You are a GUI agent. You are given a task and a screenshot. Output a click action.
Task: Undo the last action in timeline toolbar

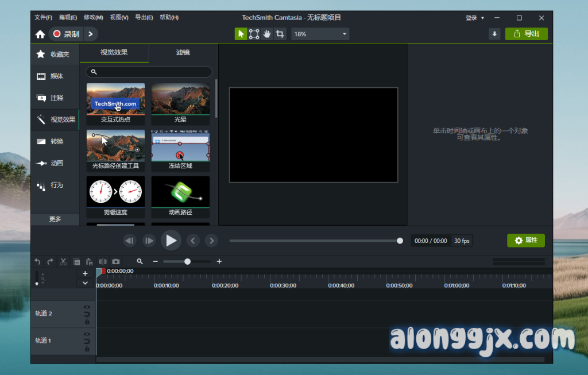[38, 261]
